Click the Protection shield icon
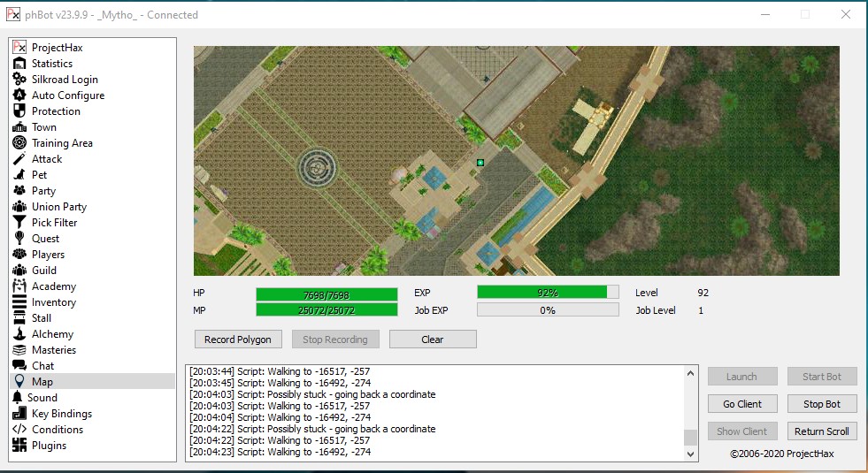This screenshot has width=868, height=473. point(19,111)
